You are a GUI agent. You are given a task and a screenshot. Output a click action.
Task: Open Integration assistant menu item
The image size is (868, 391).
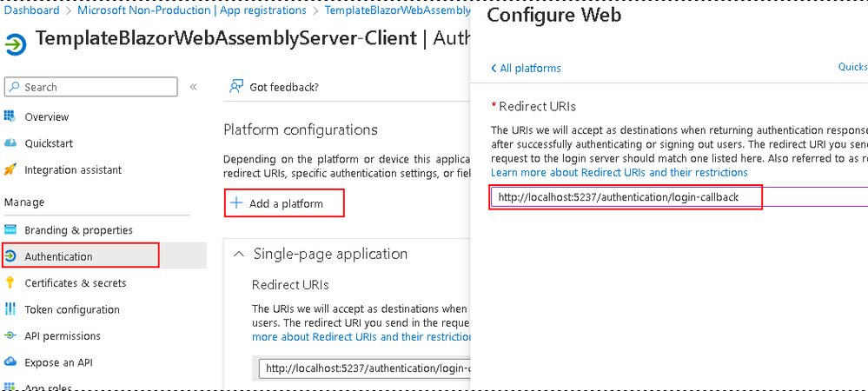click(73, 170)
